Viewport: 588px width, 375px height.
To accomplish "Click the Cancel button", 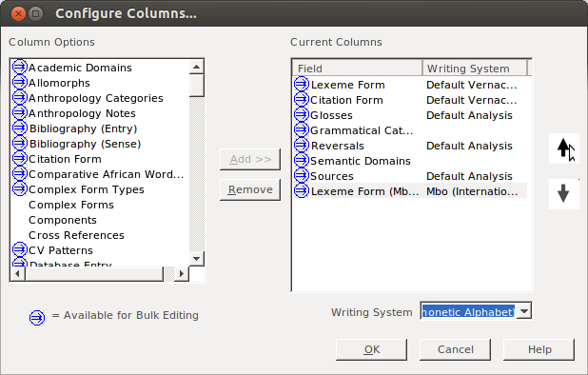I will tap(455, 349).
